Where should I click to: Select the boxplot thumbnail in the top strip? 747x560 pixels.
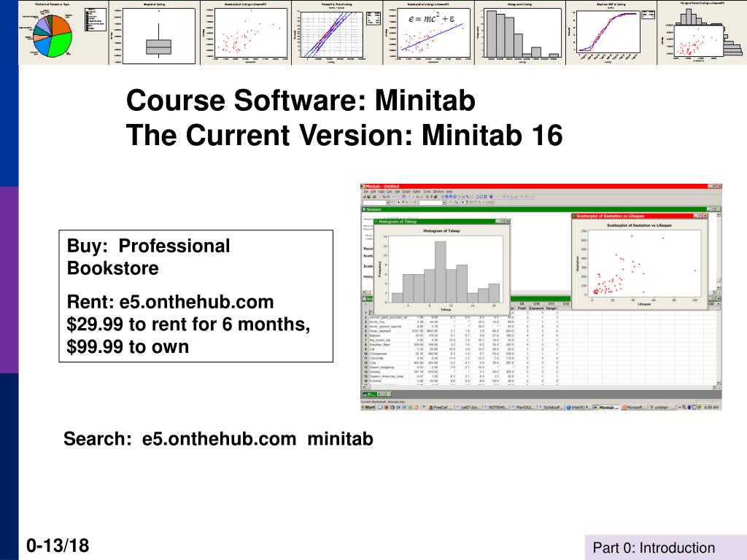155,32
